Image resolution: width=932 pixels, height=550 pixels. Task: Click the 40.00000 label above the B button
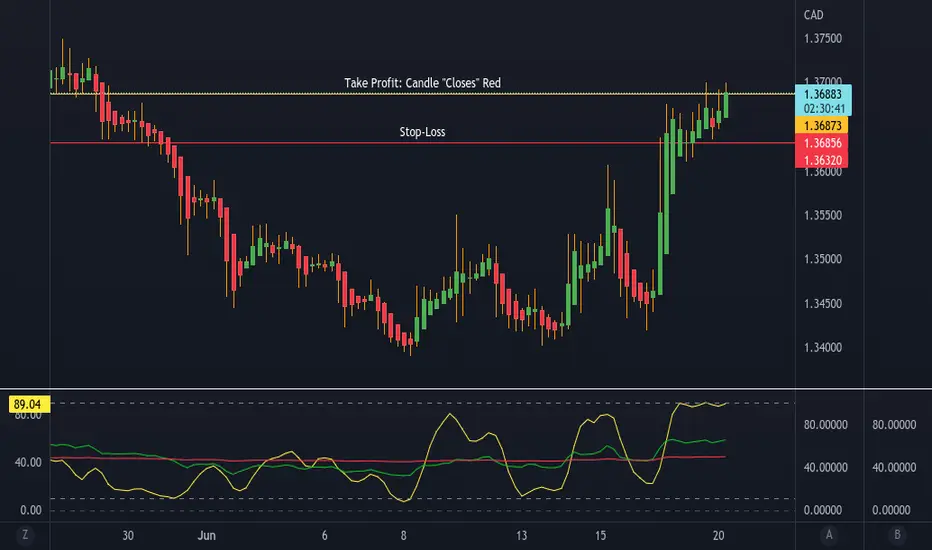[x=894, y=467]
